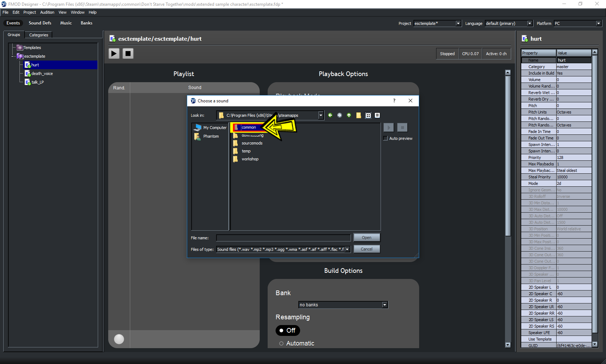This screenshot has width=606, height=364.
Task: Select the Automatic resampling radio option
Action: click(x=281, y=343)
